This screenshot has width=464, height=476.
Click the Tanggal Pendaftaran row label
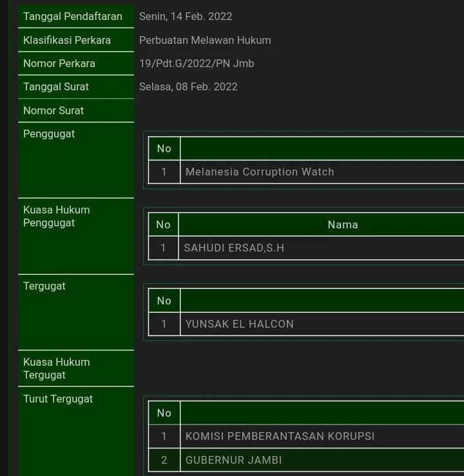point(72,16)
